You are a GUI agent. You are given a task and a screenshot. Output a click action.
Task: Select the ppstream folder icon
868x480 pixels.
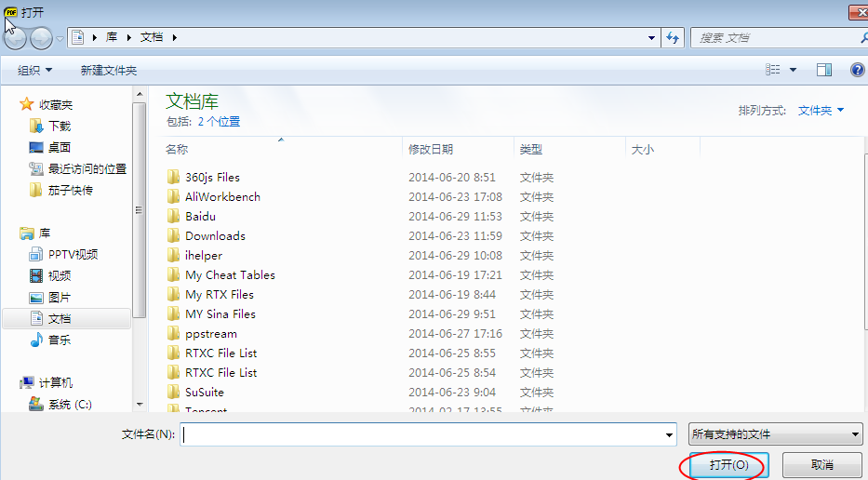pyautogui.click(x=173, y=333)
